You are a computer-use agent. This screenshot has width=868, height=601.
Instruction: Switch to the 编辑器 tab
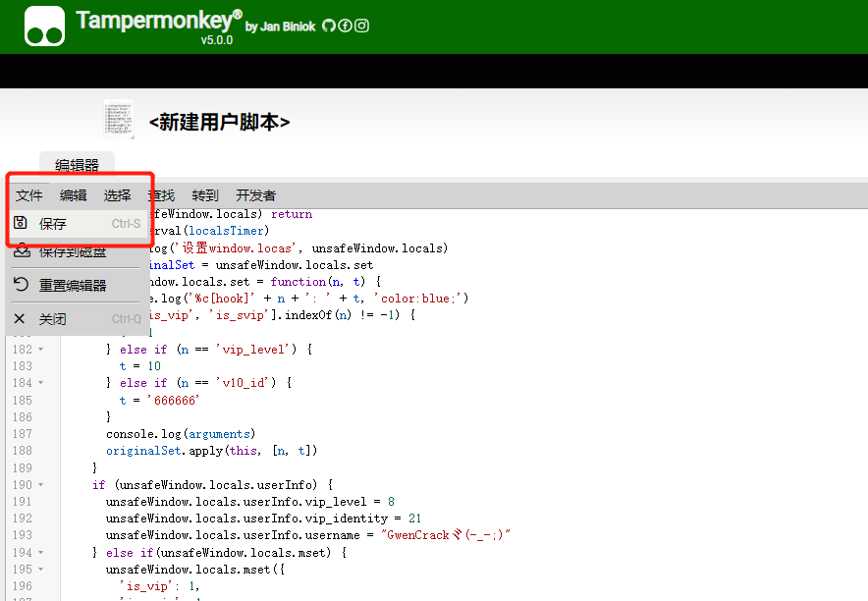[x=77, y=165]
